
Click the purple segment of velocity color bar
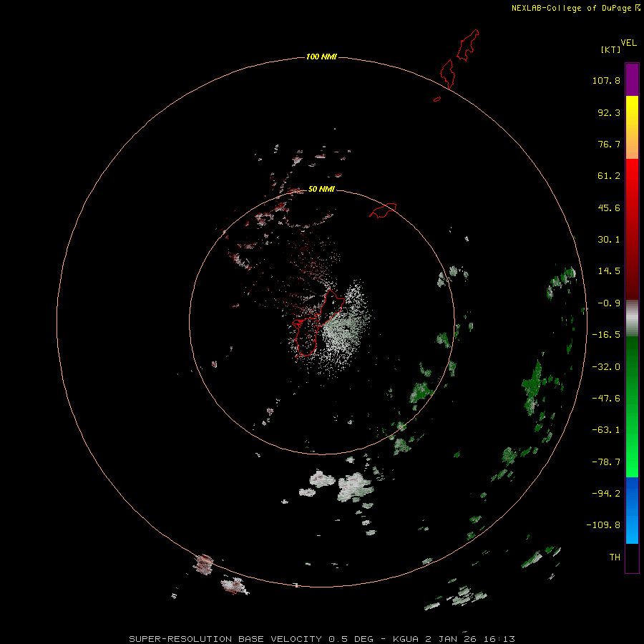632,79
